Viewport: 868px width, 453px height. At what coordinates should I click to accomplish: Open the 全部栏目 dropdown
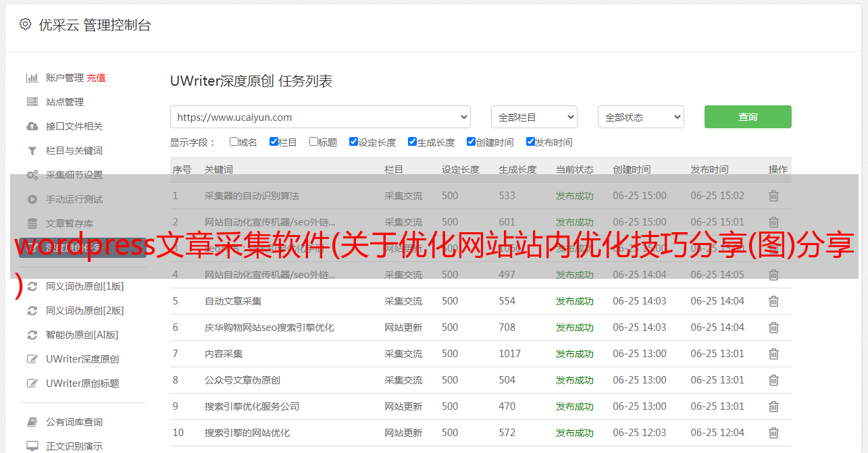(534, 117)
